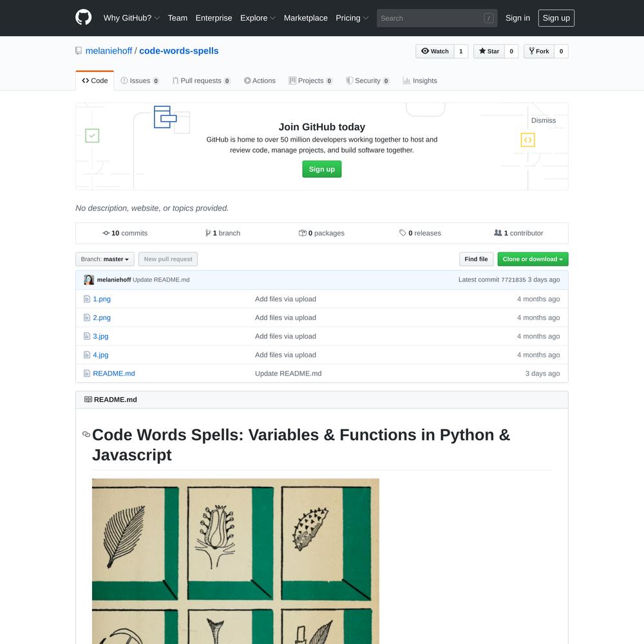
Task: Open the 4.jpg row's Add files via upload commit
Action: 285,355
